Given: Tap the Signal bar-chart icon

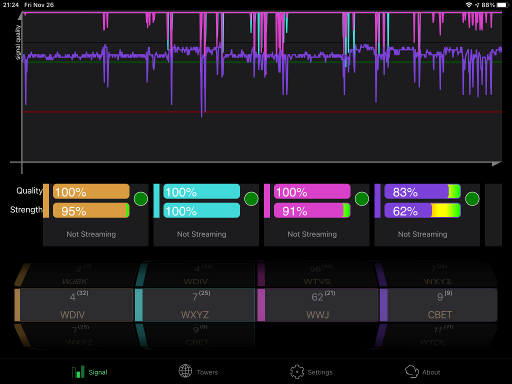Looking at the screenshot, I should (x=78, y=372).
